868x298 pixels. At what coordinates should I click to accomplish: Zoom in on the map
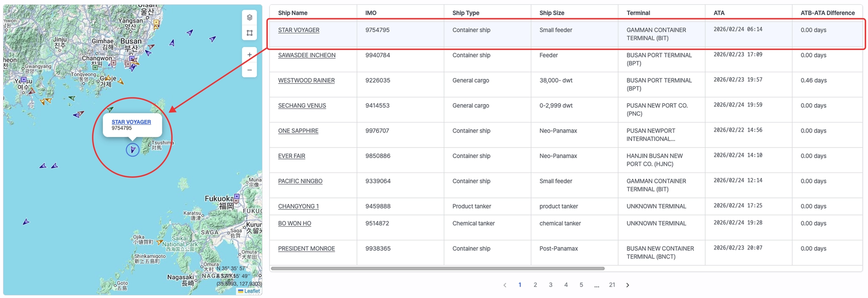pos(250,55)
